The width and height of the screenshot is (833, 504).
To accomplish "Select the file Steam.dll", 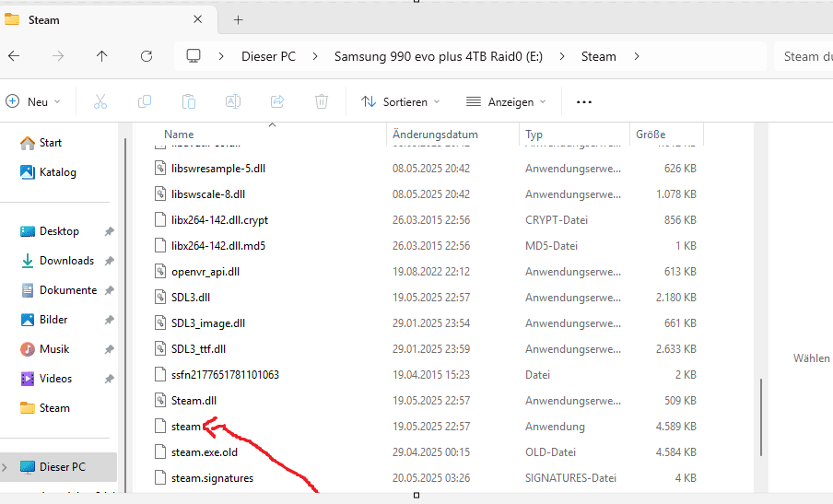I will tap(194, 401).
